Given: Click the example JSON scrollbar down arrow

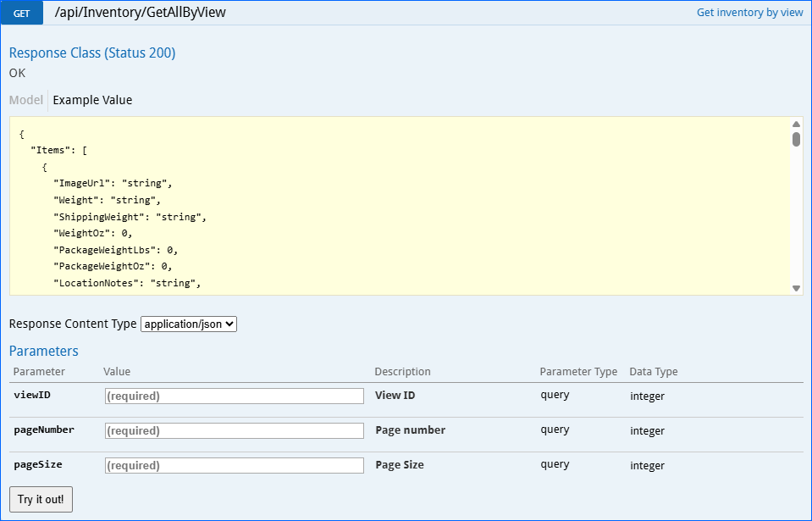Looking at the screenshot, I should click(x=797, y=289).
